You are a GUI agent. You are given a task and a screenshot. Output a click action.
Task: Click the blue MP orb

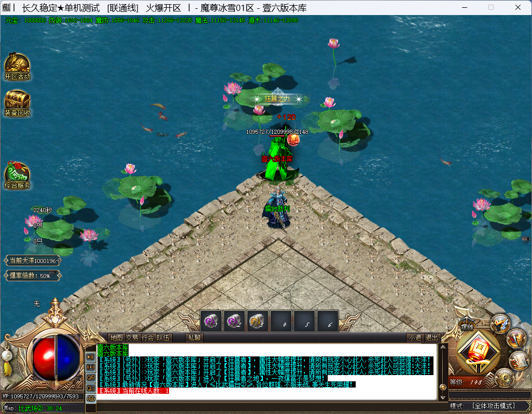pyautogui.click(x=67, y=358)
